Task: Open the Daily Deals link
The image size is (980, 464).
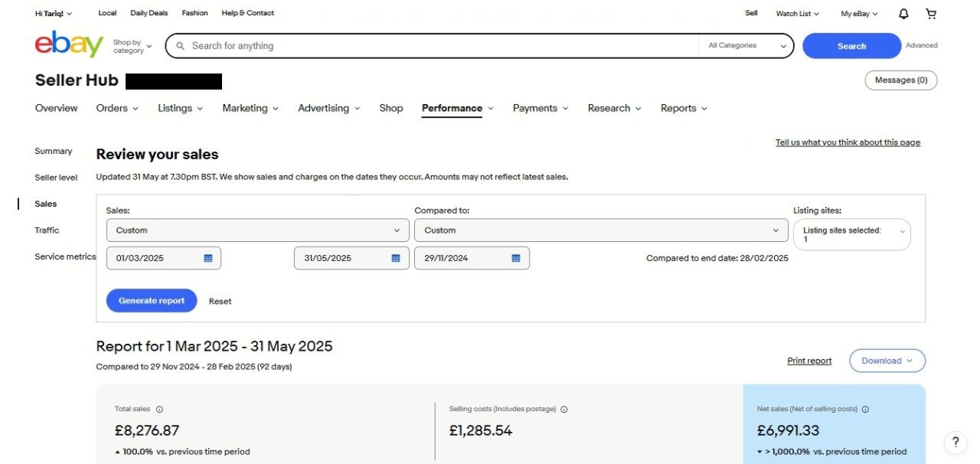Action: click(149, 13)
